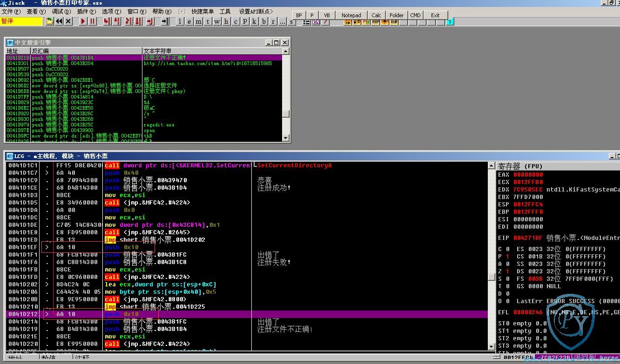The width and height of the screenshot is (620, 364).
Task: Sort search results by the 地址 column header
Action: pyautogui.click(x=18, y=51)
